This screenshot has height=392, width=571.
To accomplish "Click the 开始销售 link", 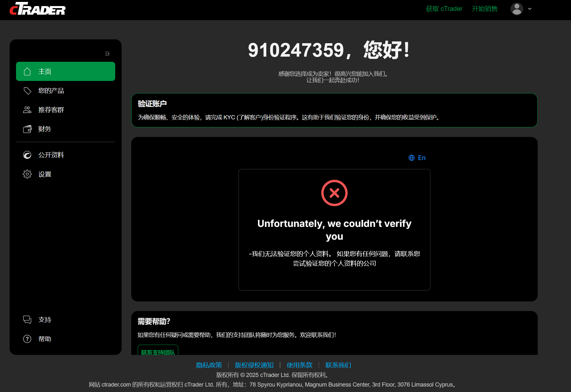I will coord(485,9).
